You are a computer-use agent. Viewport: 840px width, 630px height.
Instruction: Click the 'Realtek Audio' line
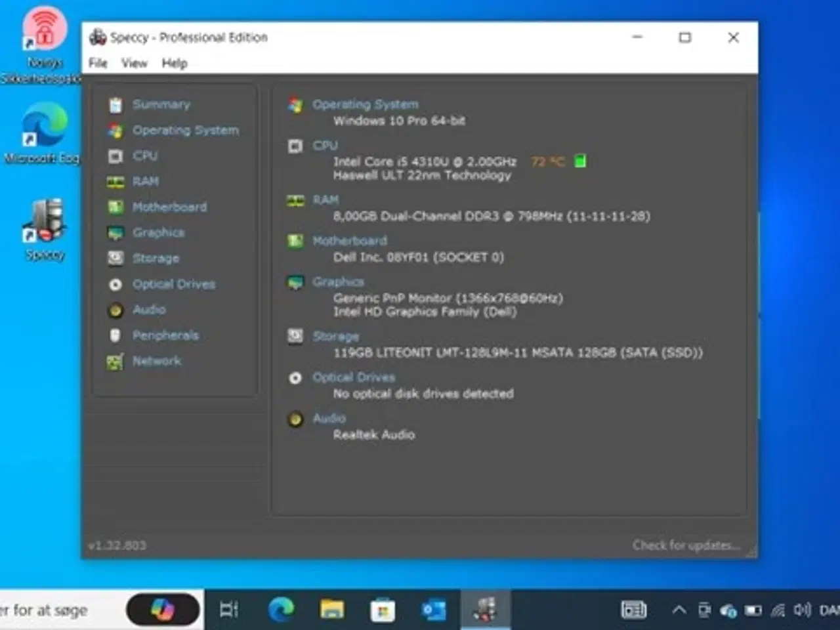click(x=374, y=434)
